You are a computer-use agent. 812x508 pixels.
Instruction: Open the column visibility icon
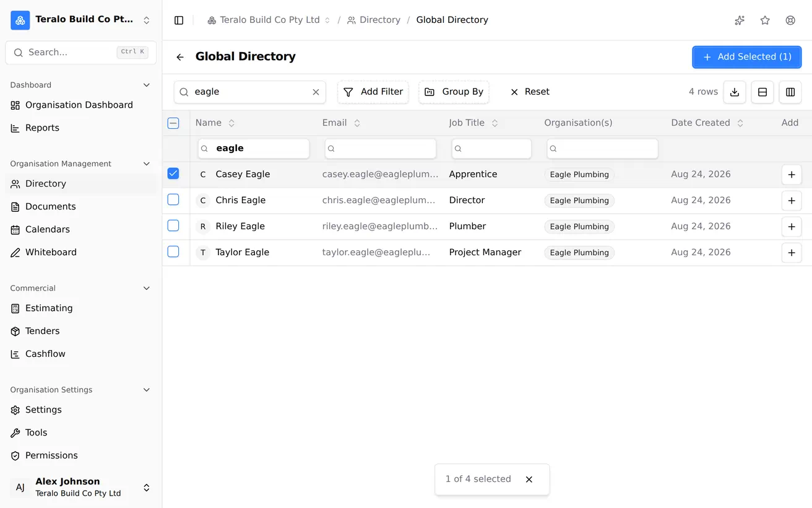click(790, 92)
